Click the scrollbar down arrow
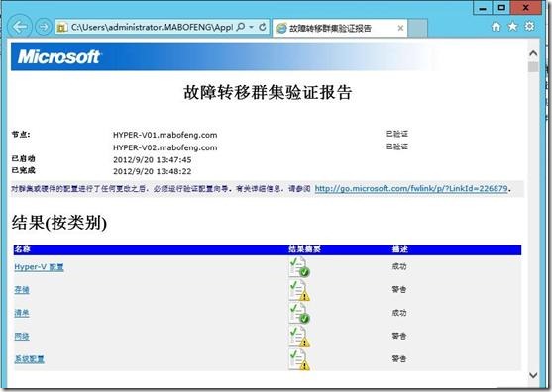This screenshot has width=552, height=392. pyautogui.click(x=533, y=375)
